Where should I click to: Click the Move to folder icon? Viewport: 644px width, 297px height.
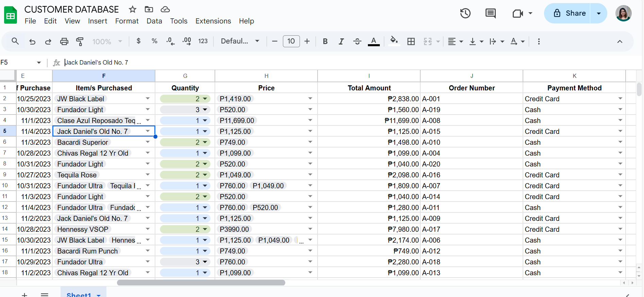[x=149, y=9]
